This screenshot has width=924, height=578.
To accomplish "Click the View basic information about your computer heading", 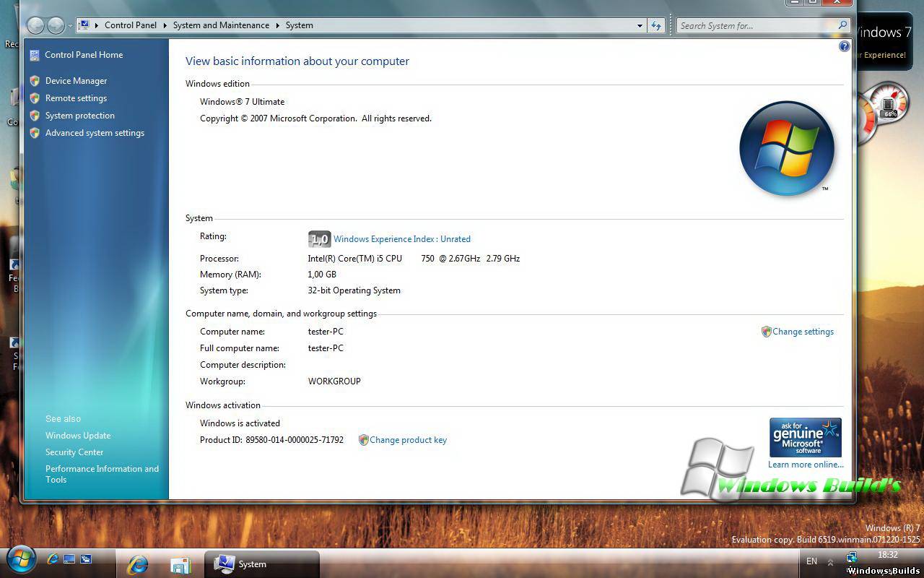I will click(297, 61).
